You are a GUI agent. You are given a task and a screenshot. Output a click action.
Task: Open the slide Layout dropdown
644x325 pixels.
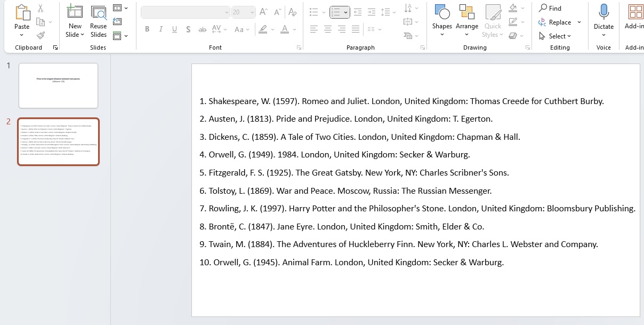(120, 8)
